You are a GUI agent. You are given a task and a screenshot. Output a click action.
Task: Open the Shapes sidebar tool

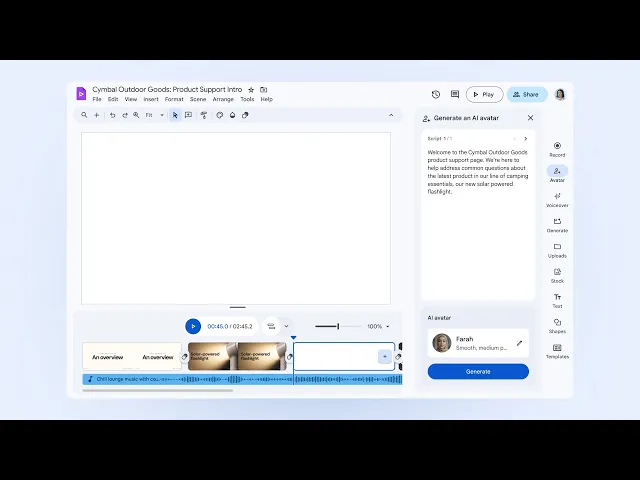tap(557, 326)
